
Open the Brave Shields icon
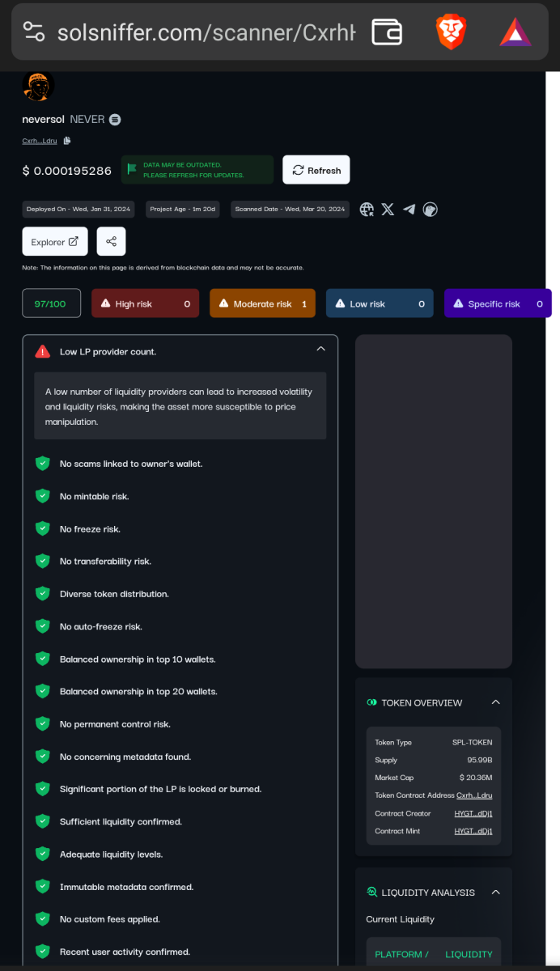point(451,32)
